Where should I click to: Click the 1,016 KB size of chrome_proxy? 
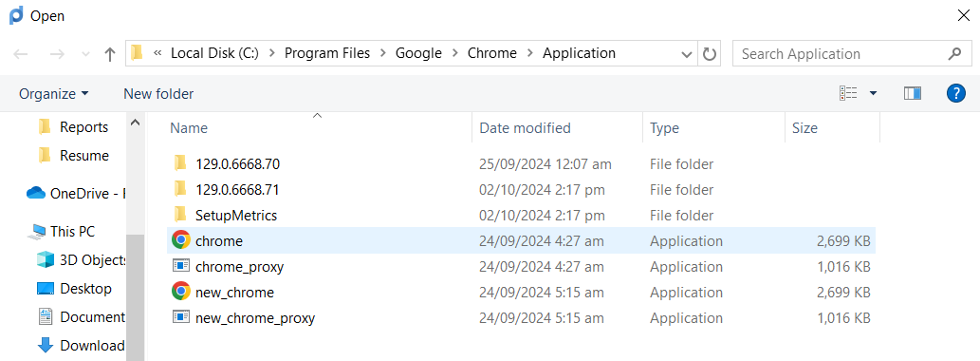point(843,267)
